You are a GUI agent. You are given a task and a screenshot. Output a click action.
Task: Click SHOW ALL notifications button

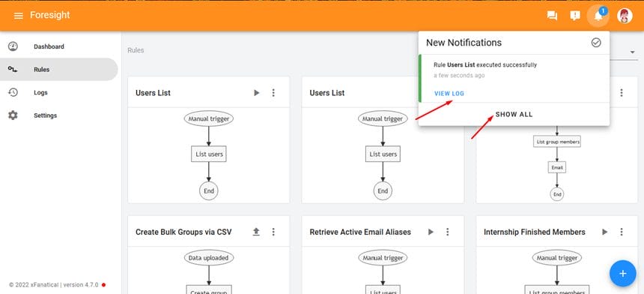(514, 114)
